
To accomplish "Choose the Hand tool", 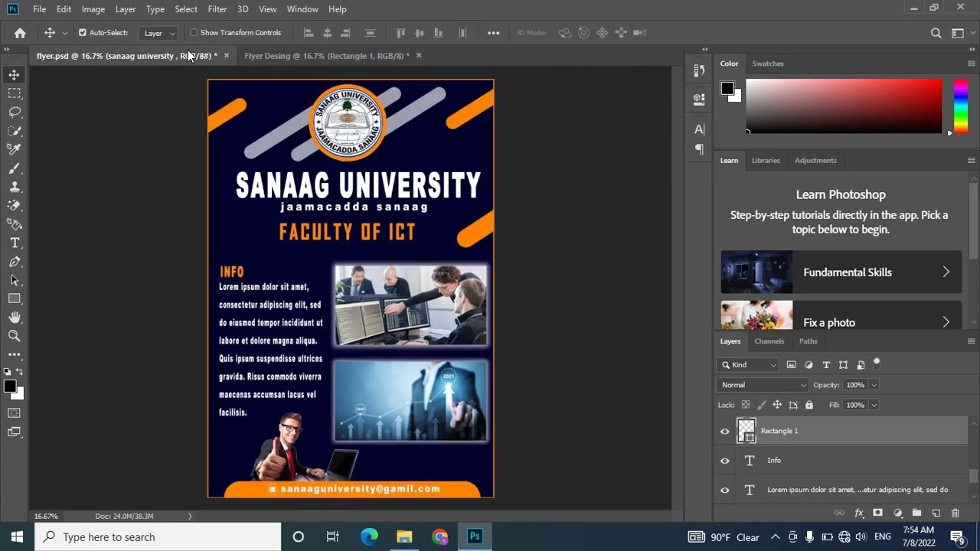I will tap(15, 317).
